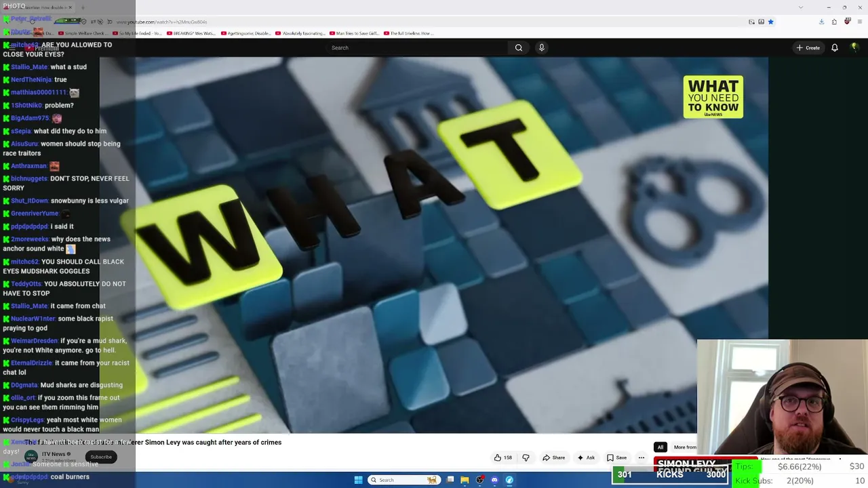Dislike the video with thumbs-down
Screen dimensions: 868x488
pyautogui.click(x=526, y=457)
